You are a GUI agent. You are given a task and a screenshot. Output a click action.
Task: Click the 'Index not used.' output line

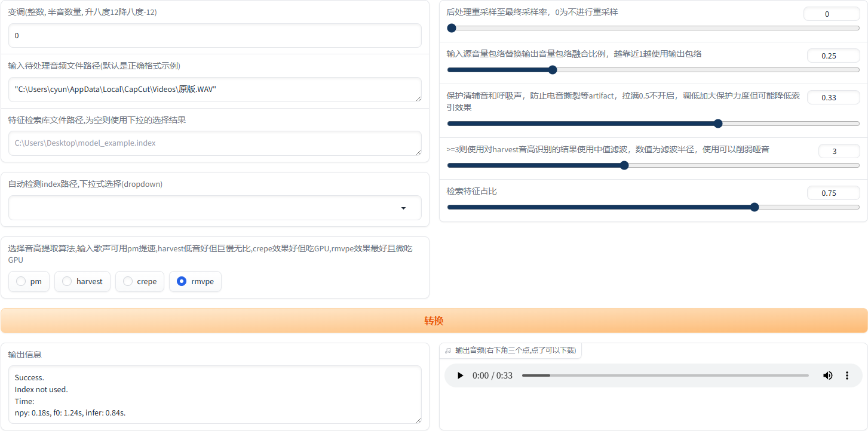click(41, 389)
